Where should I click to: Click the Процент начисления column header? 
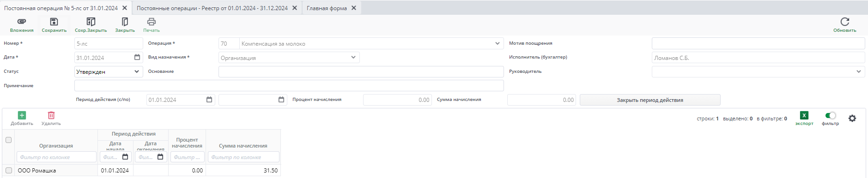187,142
